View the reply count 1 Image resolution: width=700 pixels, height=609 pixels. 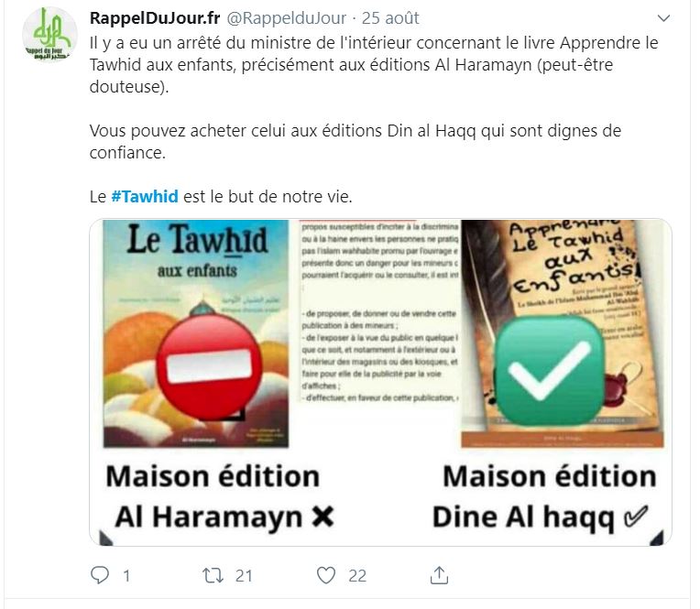[126, 575]
